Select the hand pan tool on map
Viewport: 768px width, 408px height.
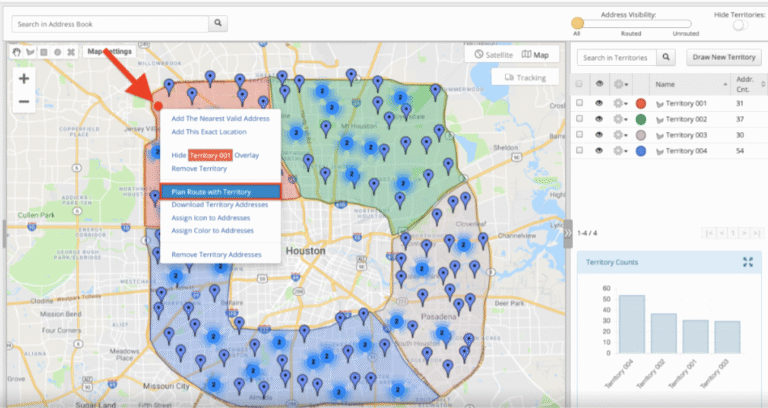[x=16, y=51]
